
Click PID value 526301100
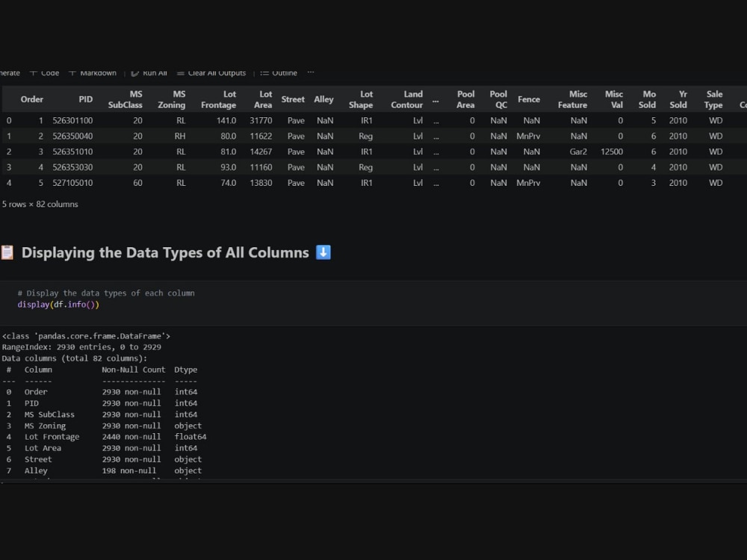tap(72, 120)
